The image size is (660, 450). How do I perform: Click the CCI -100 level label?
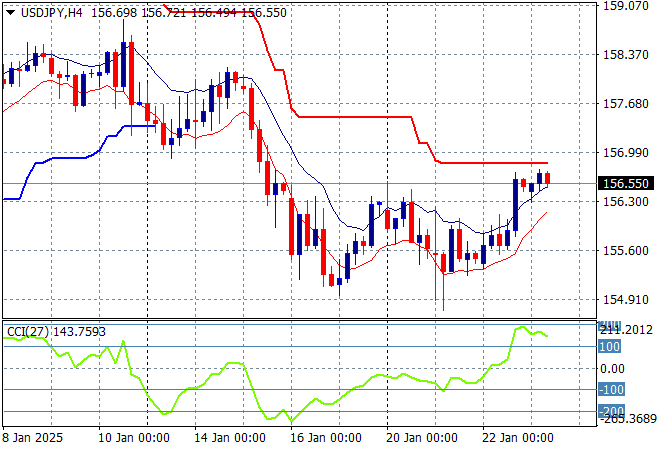click(x=611, y=389)
